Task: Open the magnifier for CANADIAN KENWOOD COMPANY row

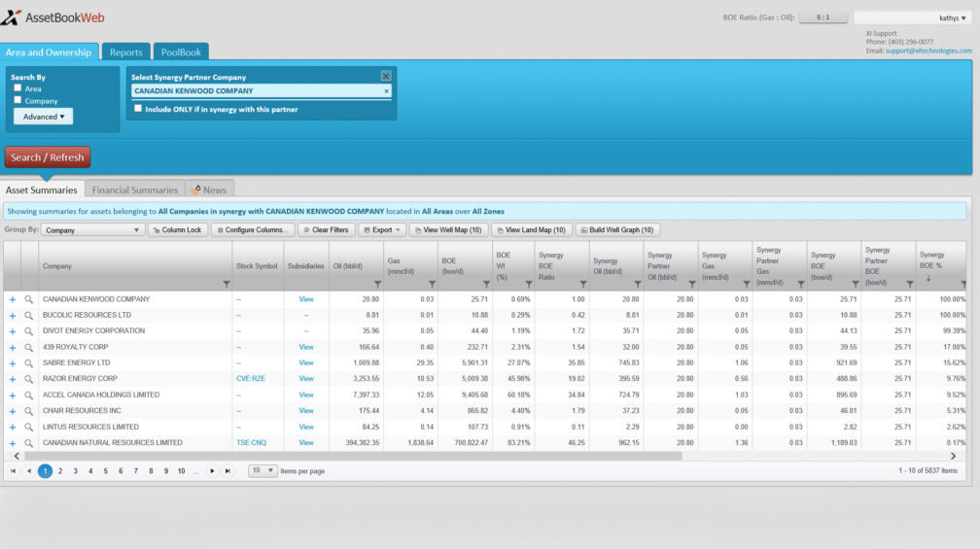Action: point(29,300)
